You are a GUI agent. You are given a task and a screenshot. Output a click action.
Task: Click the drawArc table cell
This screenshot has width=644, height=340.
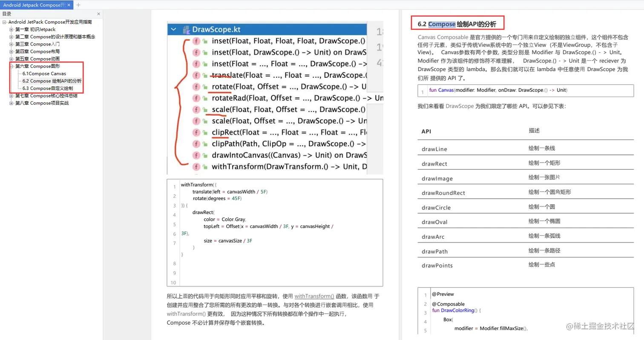433,237
